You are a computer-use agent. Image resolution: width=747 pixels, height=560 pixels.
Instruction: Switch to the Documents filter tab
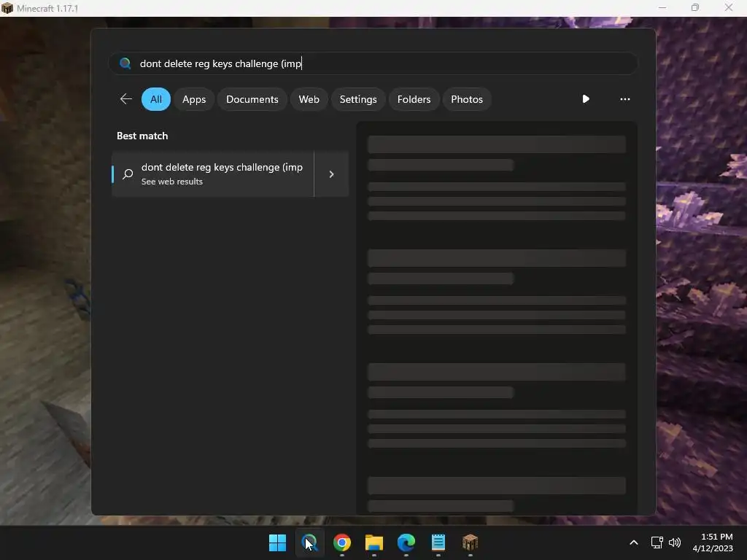252,99
